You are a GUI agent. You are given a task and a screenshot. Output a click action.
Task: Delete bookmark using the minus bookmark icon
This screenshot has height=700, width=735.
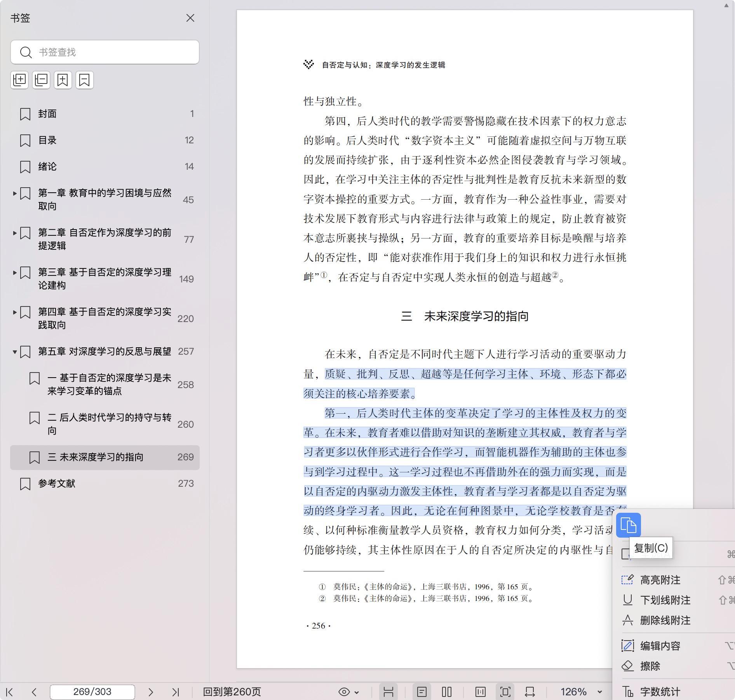coord(85,80)
